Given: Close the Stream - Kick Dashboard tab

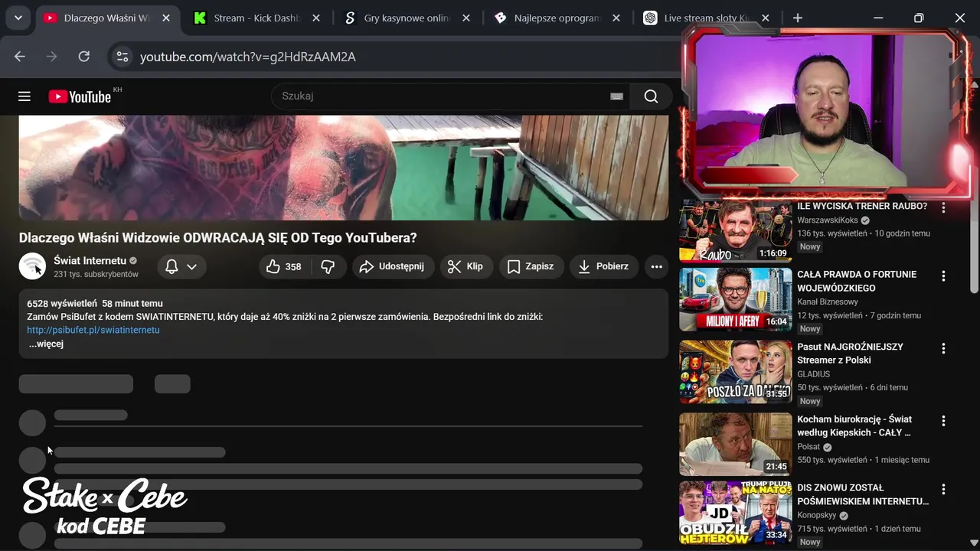Looking at the screenshot, I should click(315, 18).
